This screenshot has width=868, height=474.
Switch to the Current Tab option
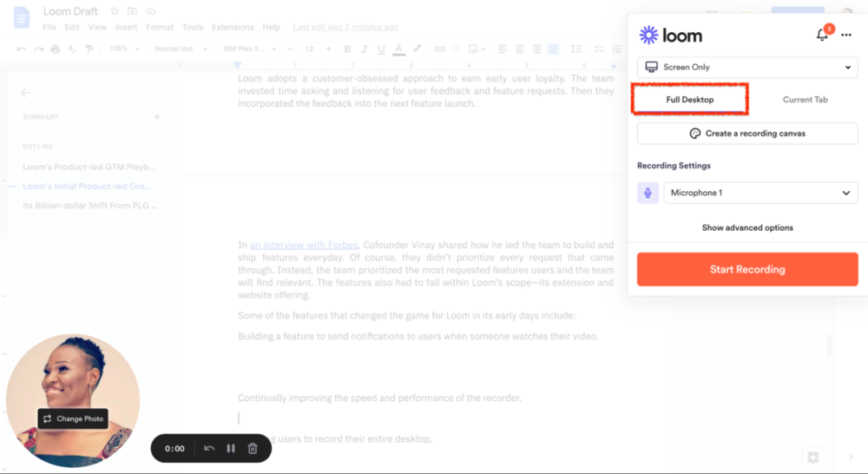[x=805, y=100]
